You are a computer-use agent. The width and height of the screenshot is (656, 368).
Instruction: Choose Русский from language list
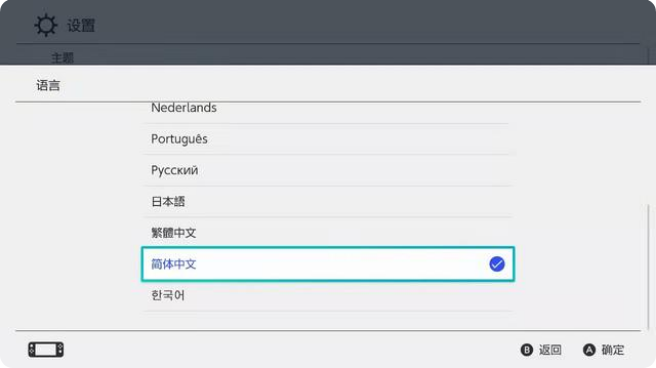coord(328,170)
